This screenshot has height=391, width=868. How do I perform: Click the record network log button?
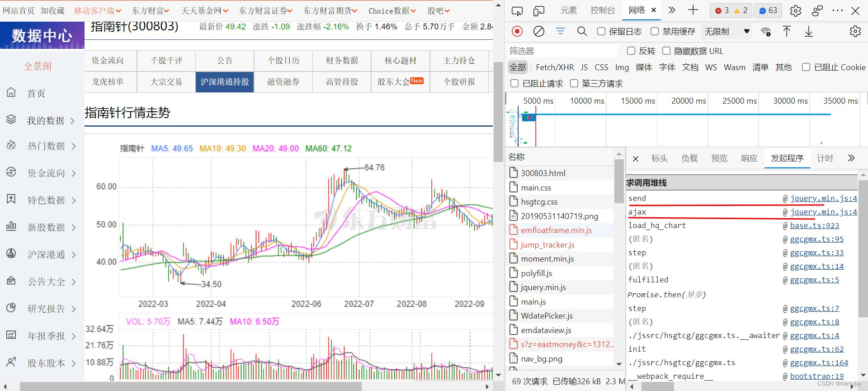point(517,31)
